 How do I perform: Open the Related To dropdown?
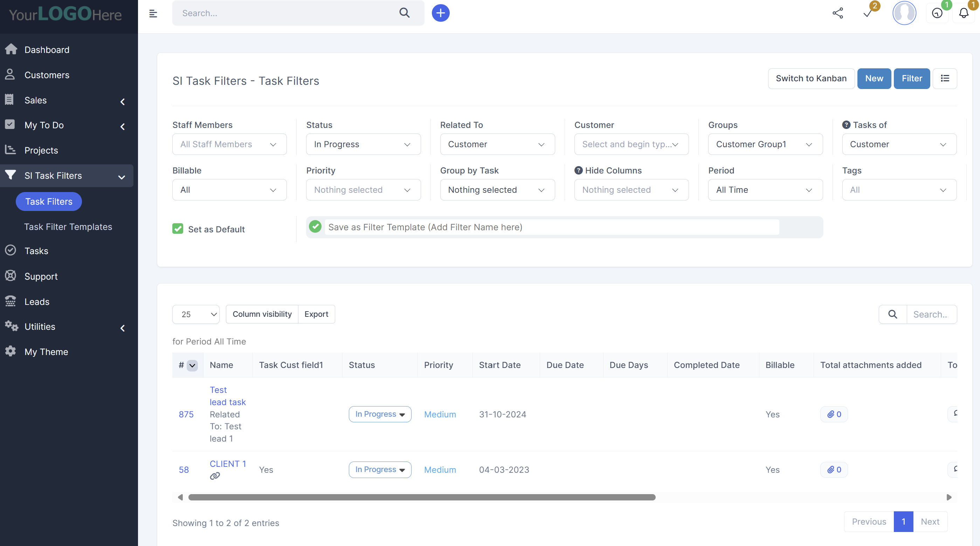tap(497, 144)
